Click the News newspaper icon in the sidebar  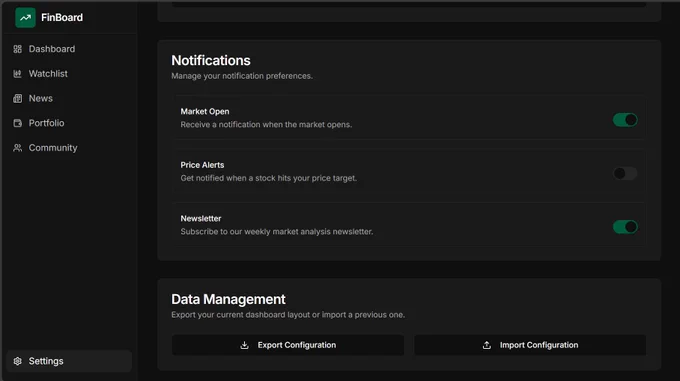[x=17, y=98]
